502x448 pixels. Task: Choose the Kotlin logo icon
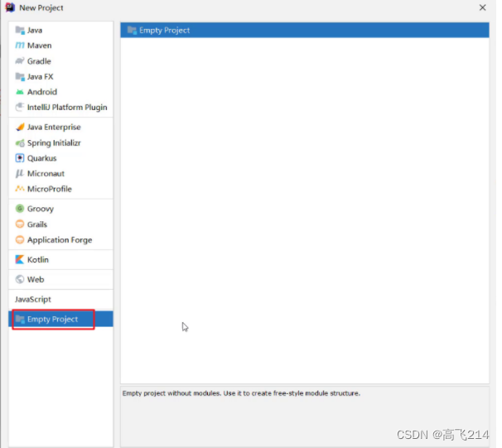[20, 259]
